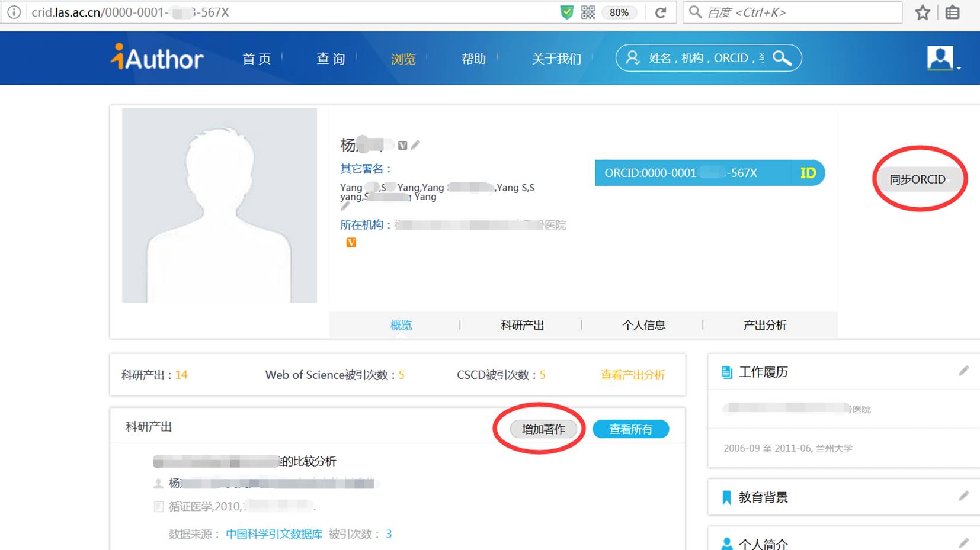Switch to the 概览 tab
The width and height of the screenshot is (980, 550).
point(401,325)
